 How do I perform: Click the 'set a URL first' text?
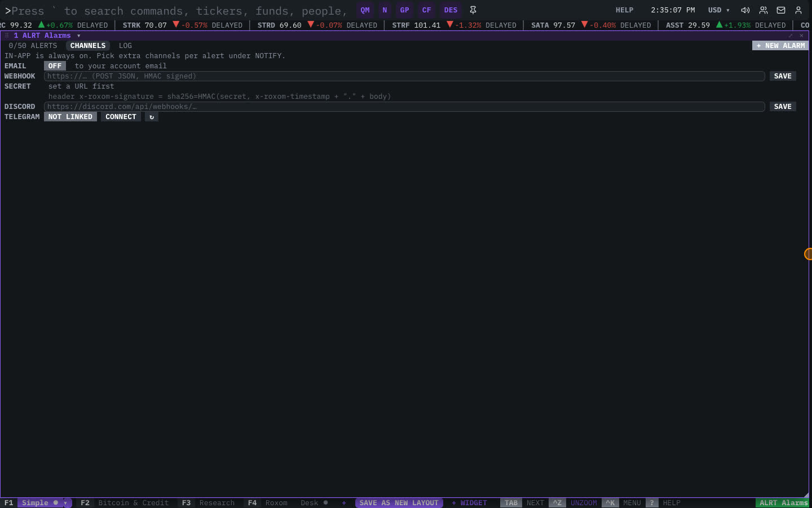(81, 86)
